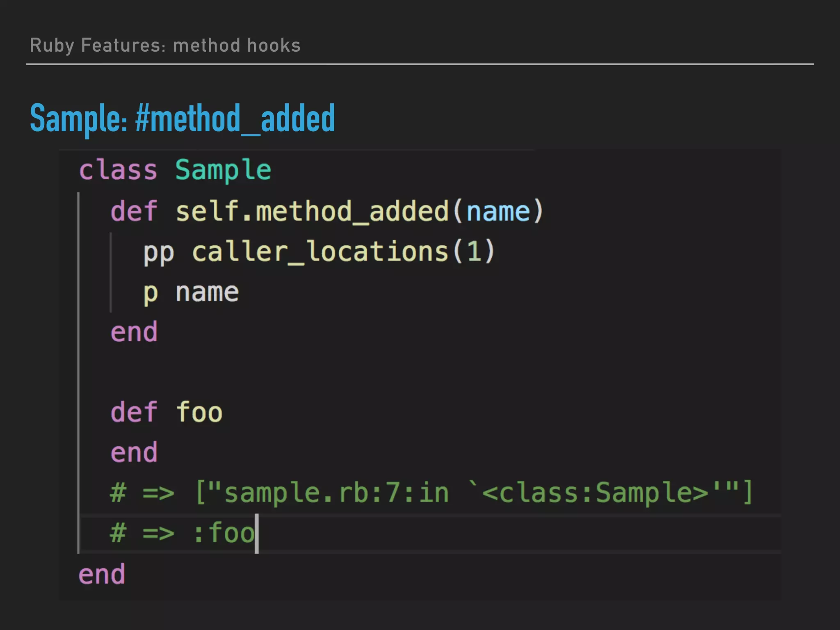
Task: Click the 'Sample' class name in code
Action: point(223,170)
